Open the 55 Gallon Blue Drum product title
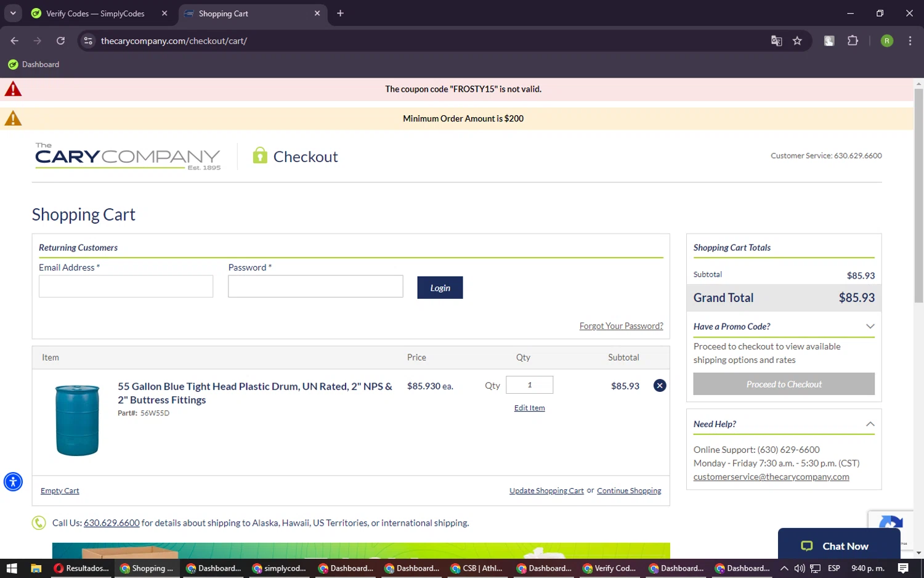This screenshot has width=924, height=578. (x=255, y=393)
